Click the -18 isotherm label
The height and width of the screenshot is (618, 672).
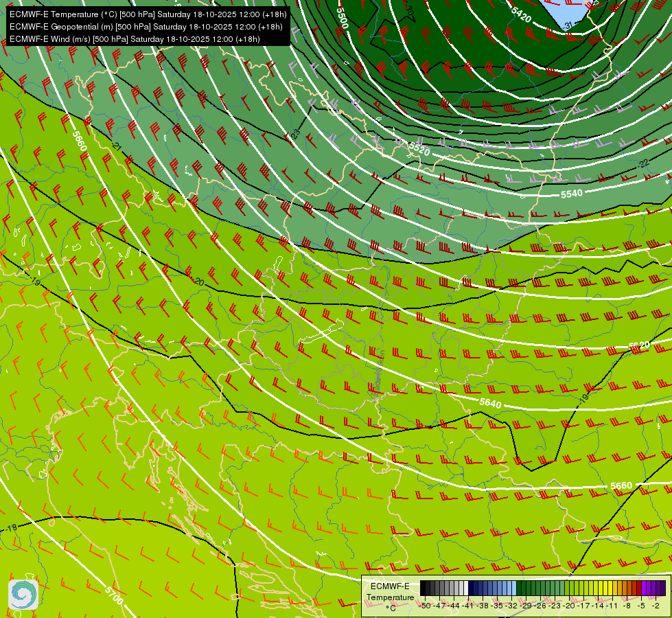pos(12,527)
